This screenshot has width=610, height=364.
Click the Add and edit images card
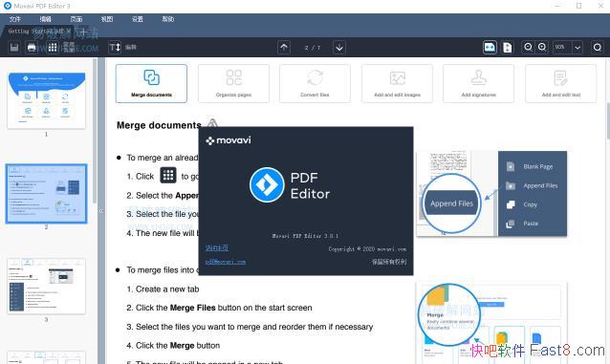point(397,84)
